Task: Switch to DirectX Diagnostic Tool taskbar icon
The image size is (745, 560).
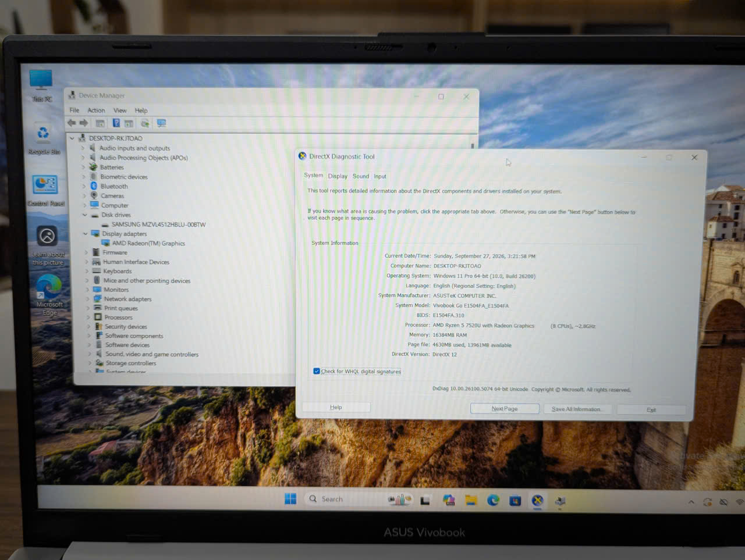Action: pos(537,501)
